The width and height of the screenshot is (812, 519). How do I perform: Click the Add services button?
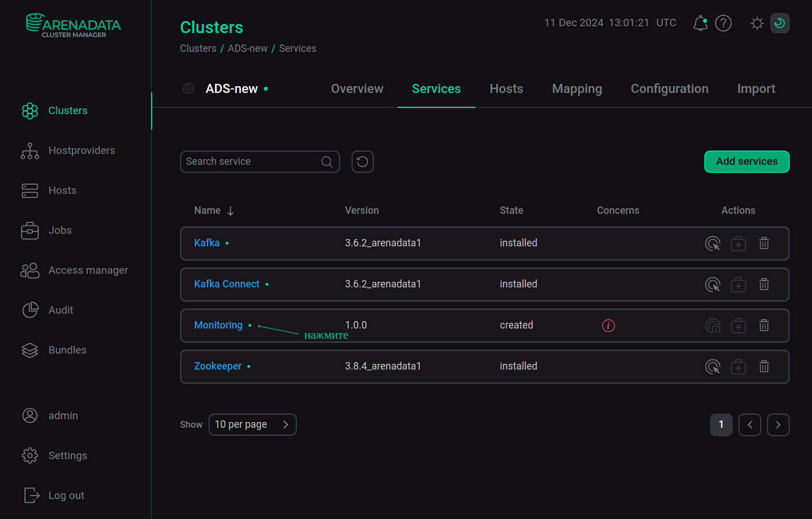click(x=747, y=162)
